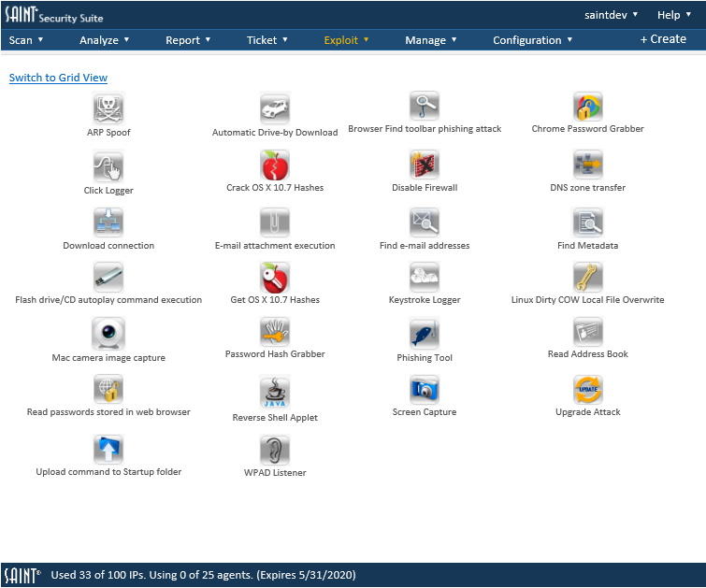Open the Linux Dirty COW wrench icon

coord(587,277)
